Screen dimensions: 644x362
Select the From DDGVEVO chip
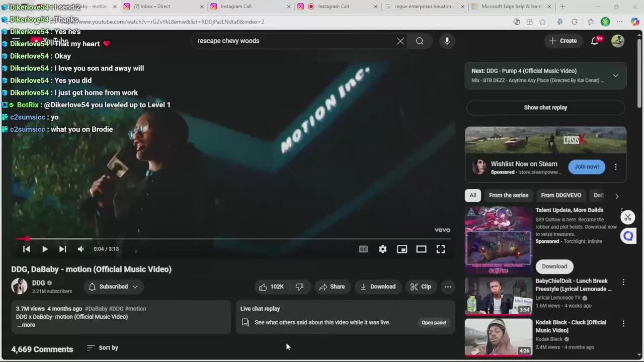[x=561, y=195]
